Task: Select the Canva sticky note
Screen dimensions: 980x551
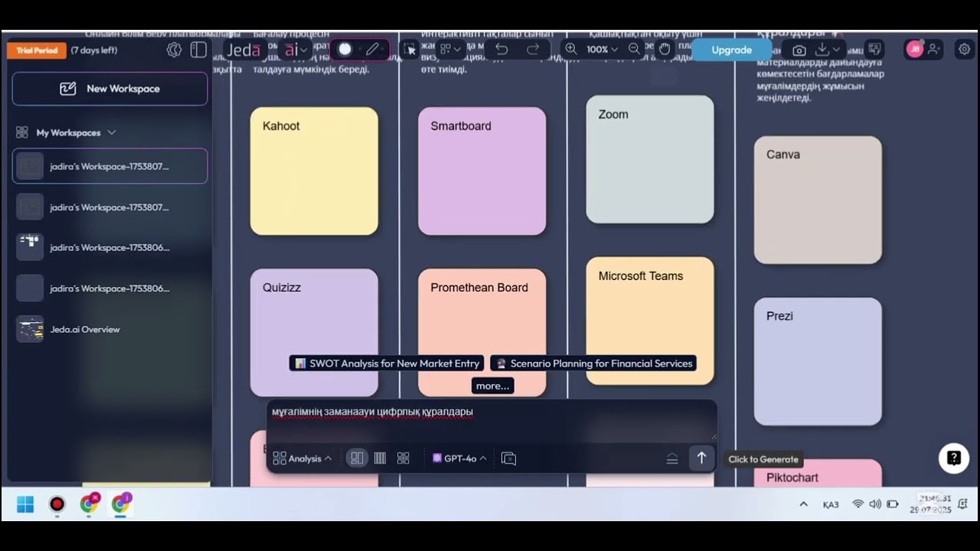Action: (818, 200)
